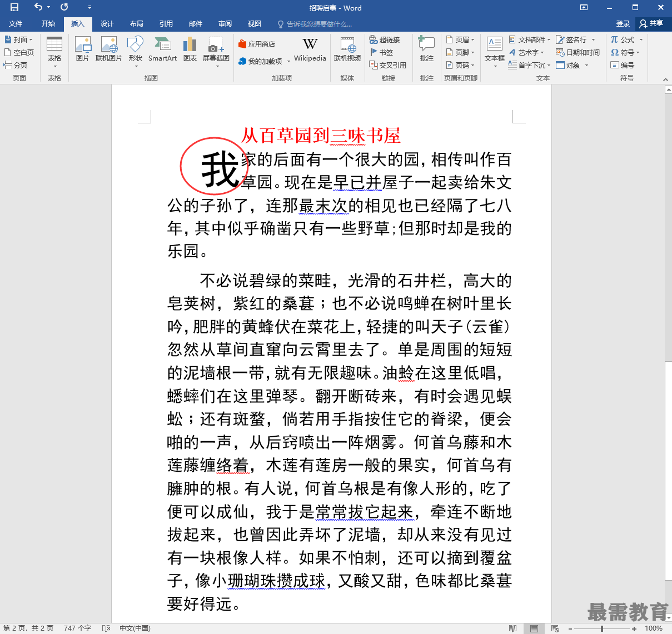
Task: Open the Quick Access Toolbar customize arrow
Action: [x=89, y=7]
